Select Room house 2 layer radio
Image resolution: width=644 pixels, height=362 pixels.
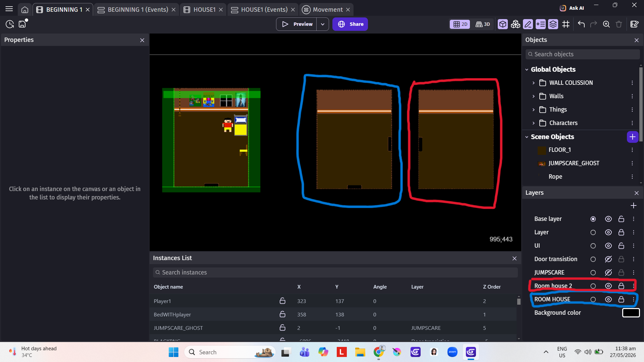593,286
